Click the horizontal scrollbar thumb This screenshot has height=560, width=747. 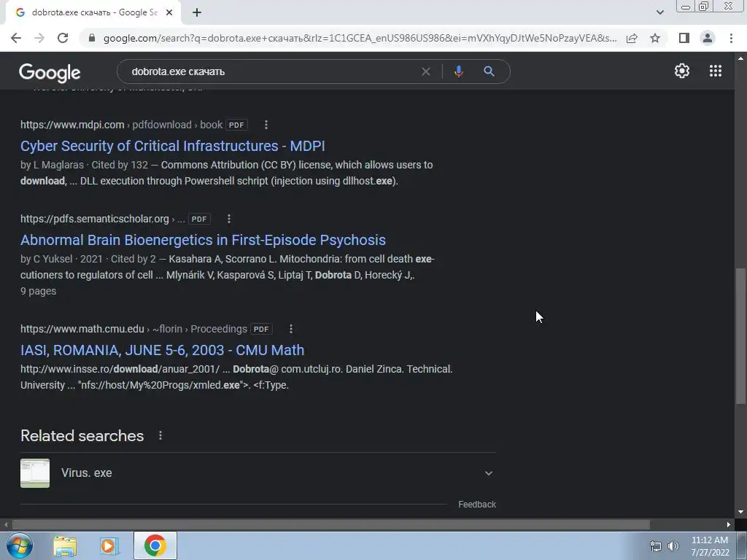point(331,524)
